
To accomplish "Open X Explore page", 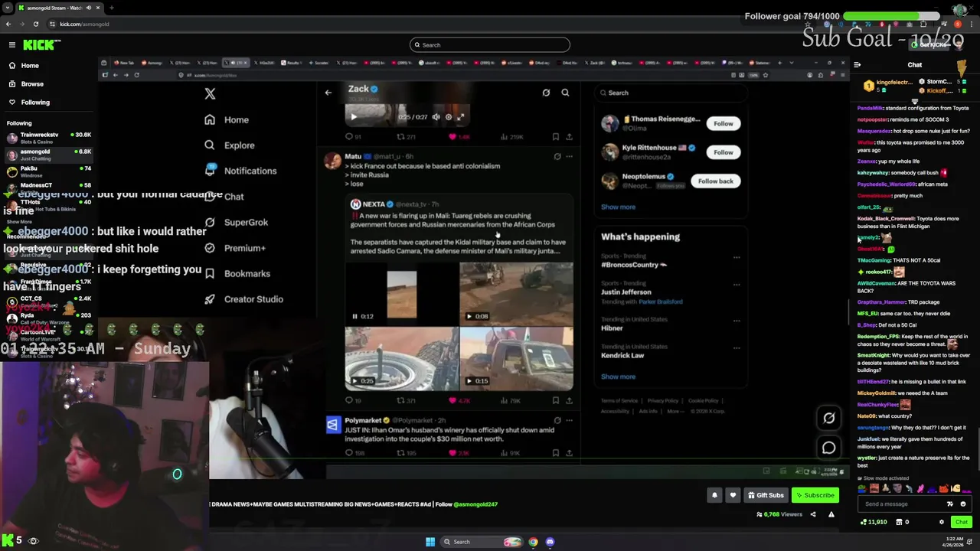I will point(230,145).
